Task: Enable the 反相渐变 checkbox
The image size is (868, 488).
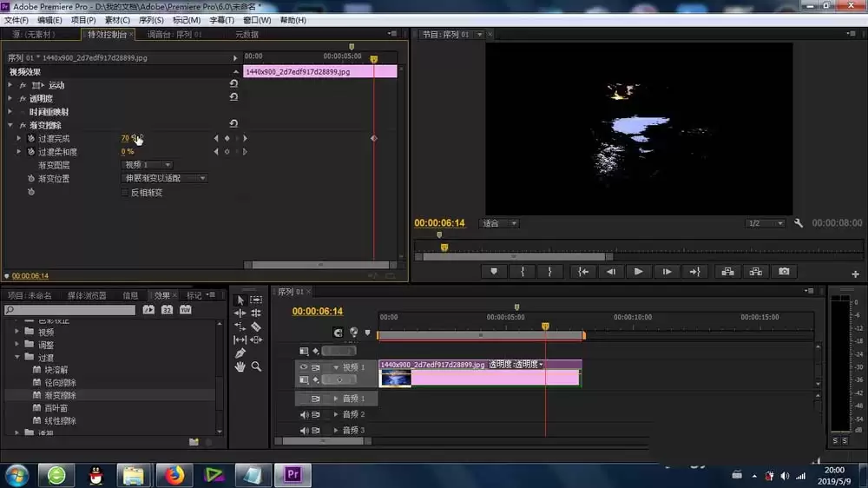Action: coord(125,192)
